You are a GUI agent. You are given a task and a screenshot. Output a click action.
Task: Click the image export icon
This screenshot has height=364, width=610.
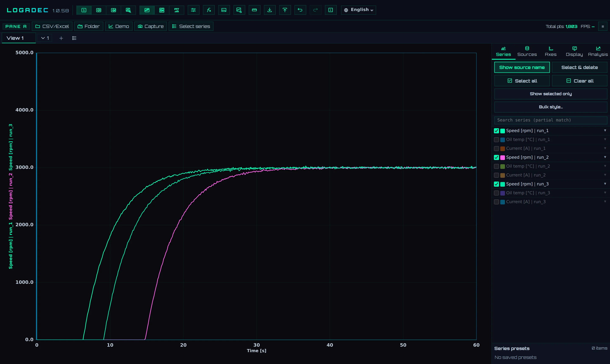tap(224, 10)
